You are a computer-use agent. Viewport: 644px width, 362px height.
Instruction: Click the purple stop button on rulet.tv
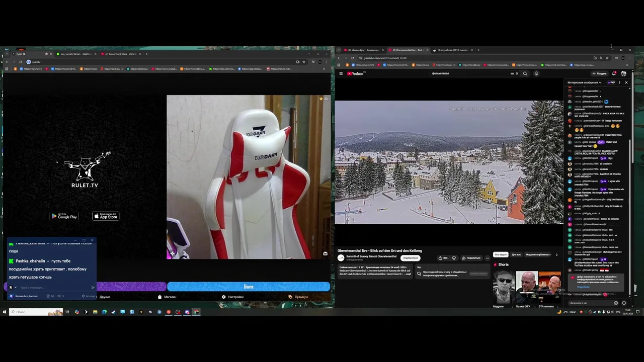(131, 287)
